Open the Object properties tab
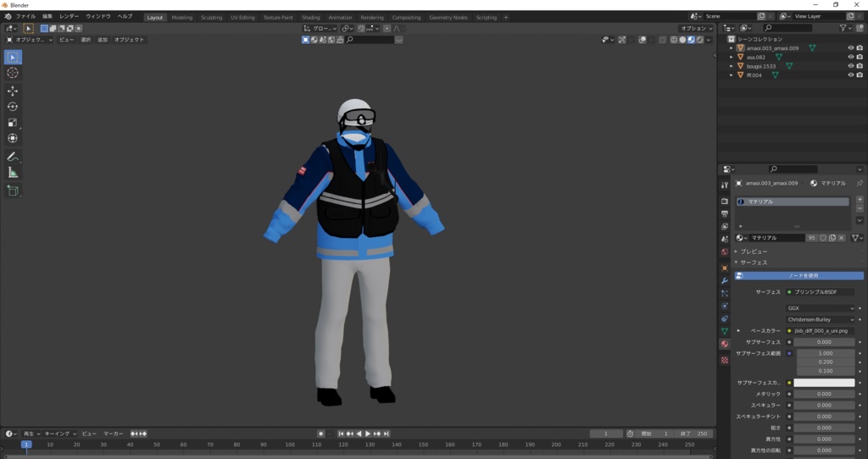Viewport: 868px width, 459px height. tap(725, 268)
